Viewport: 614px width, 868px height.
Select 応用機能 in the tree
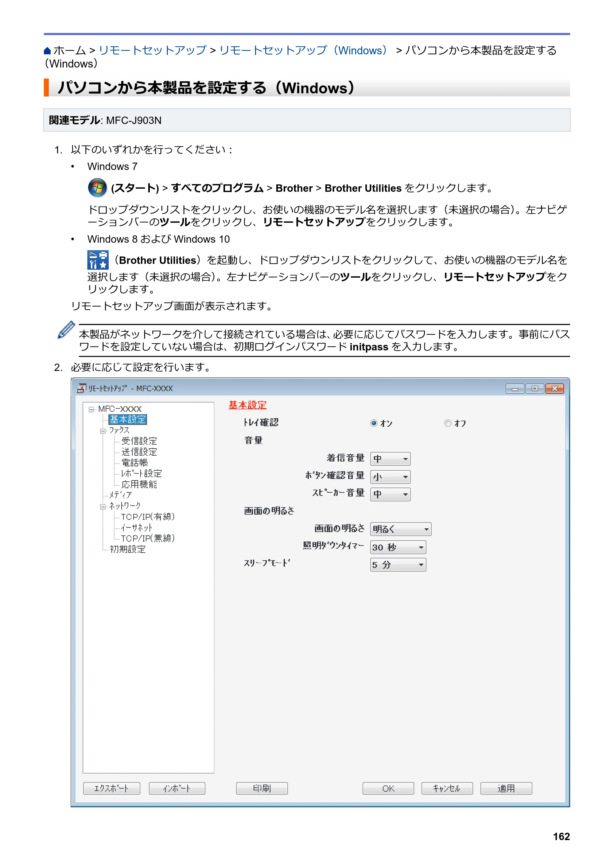point(139,484)
